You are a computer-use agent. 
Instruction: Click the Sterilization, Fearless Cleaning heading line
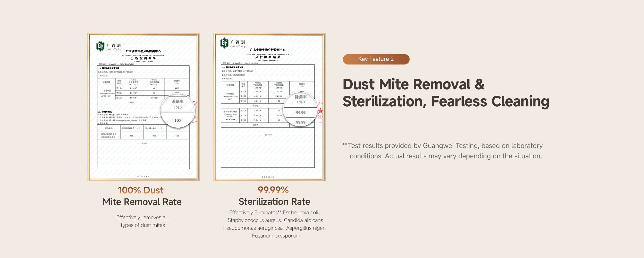click(446, 101)
